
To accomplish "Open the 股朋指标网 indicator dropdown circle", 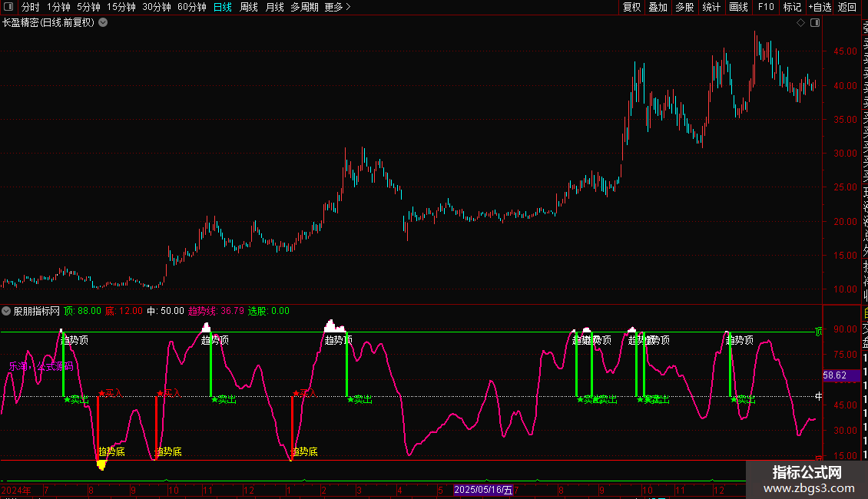I will (6, 311).
